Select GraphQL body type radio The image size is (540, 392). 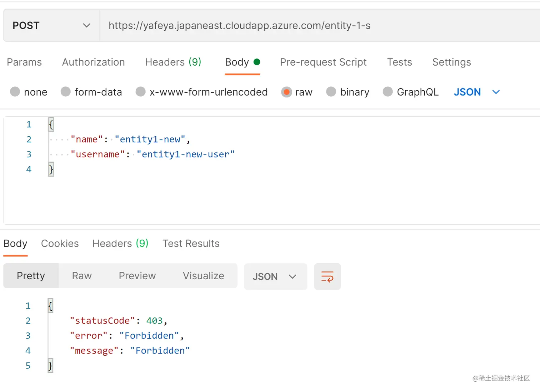(x=387, y=92)
